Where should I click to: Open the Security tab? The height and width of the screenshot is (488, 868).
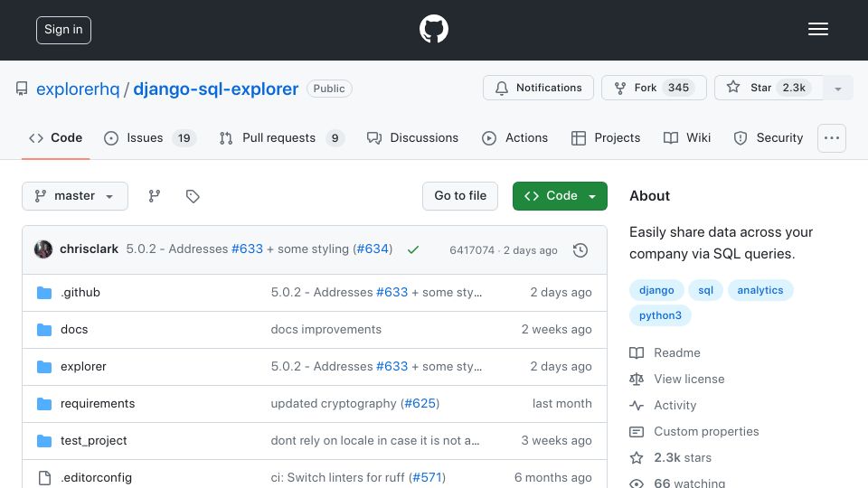click(x=769, y=137)
